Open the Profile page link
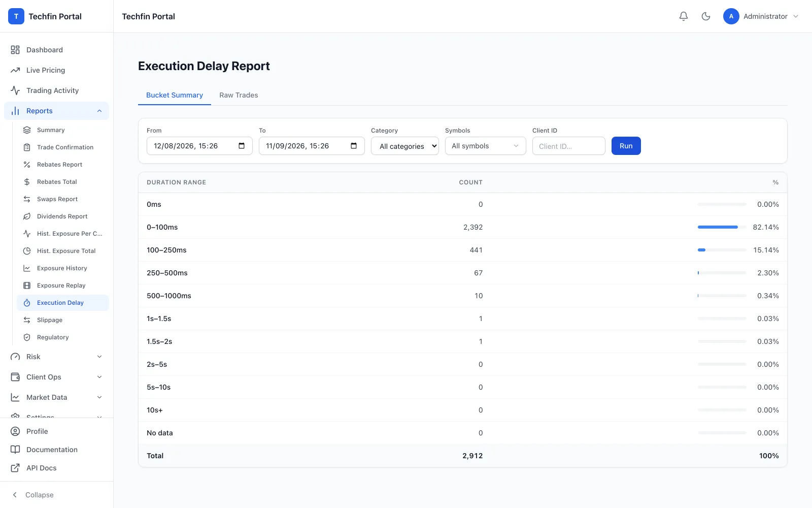 [56, 431]
